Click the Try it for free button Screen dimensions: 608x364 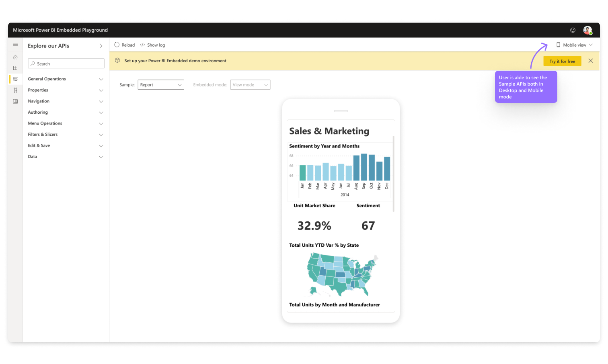click(562, 61)
